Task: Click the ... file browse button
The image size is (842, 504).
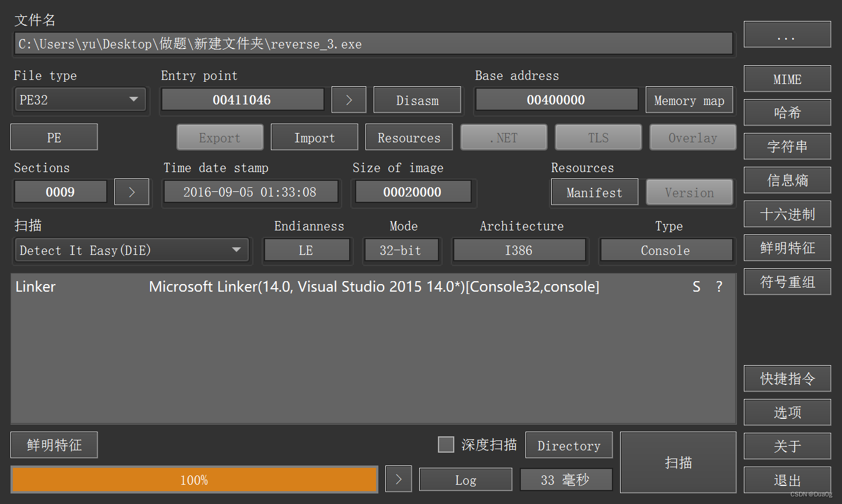Action: click(x=787, y=34)
